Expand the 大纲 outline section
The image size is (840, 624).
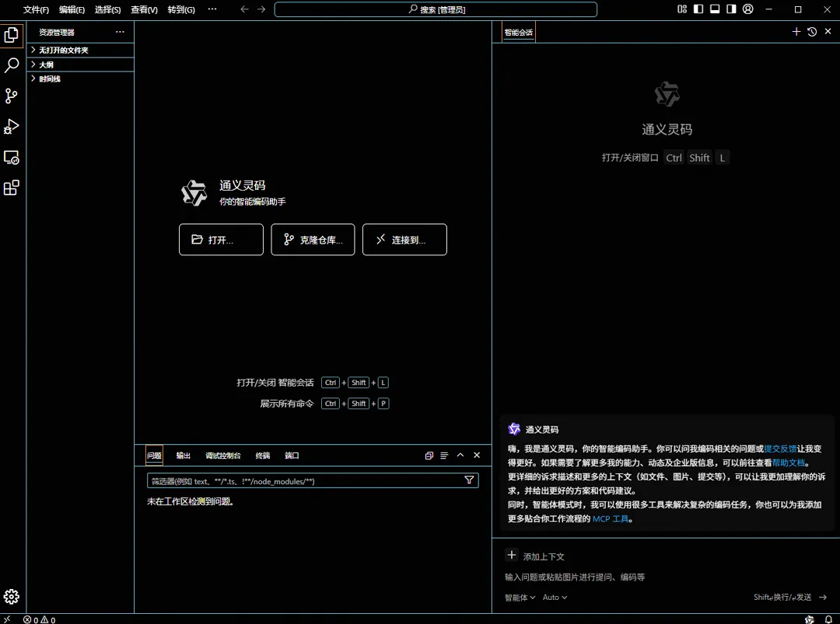click(x=80, y=65)
